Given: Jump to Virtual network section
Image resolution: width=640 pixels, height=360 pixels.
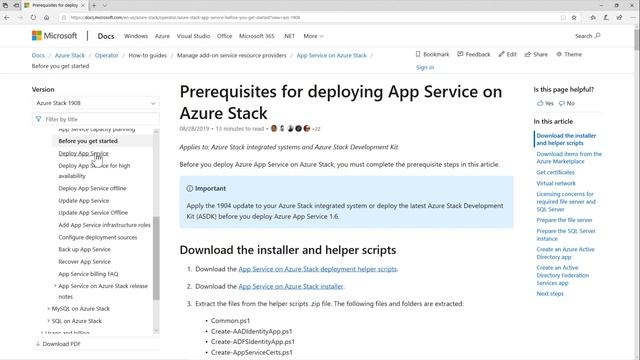Looking at the screenshot, I should [556, 183].
